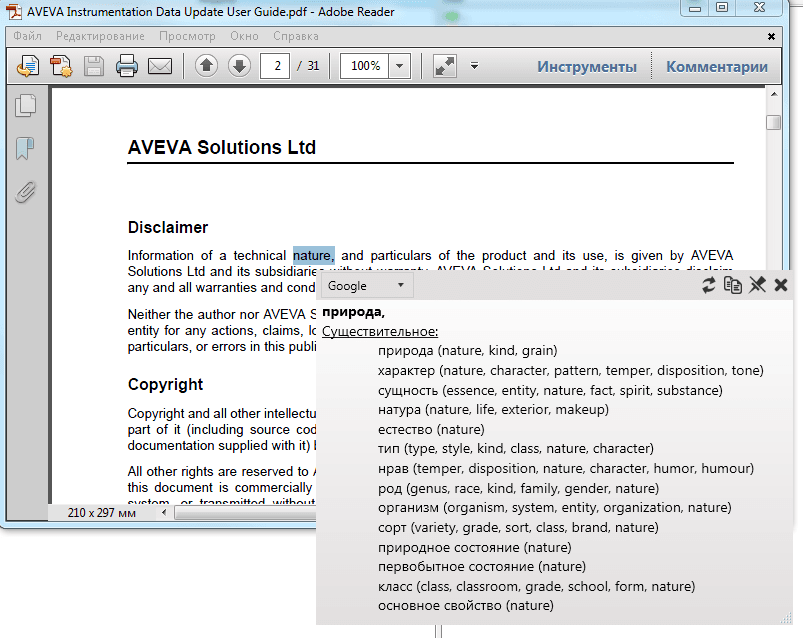Click the popup resize grip corner
Screen dimensions: 803x638
click(786, 619)
